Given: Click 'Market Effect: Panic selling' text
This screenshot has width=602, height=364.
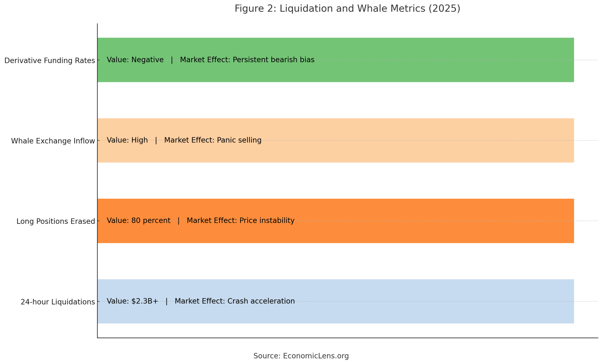Looking at the screenshot, I should tap(213, 140).
